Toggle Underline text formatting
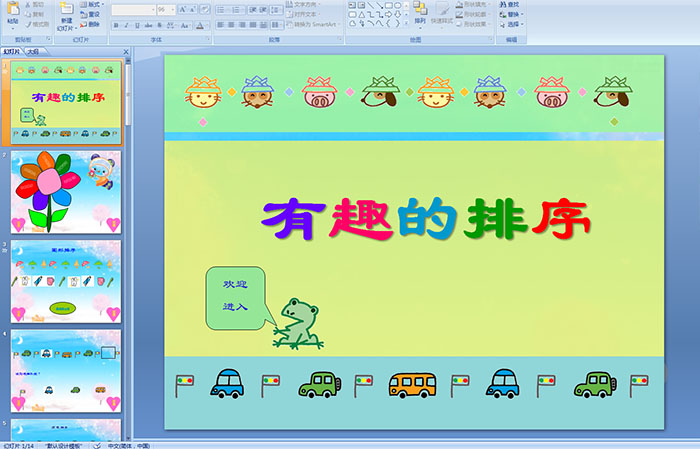Screen dimensions: 700x449 135,24
